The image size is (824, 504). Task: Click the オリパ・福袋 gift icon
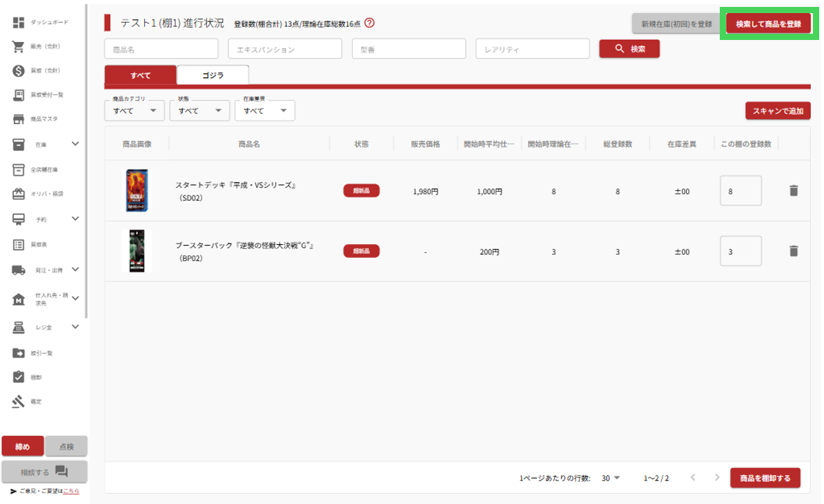pos(19,194)
